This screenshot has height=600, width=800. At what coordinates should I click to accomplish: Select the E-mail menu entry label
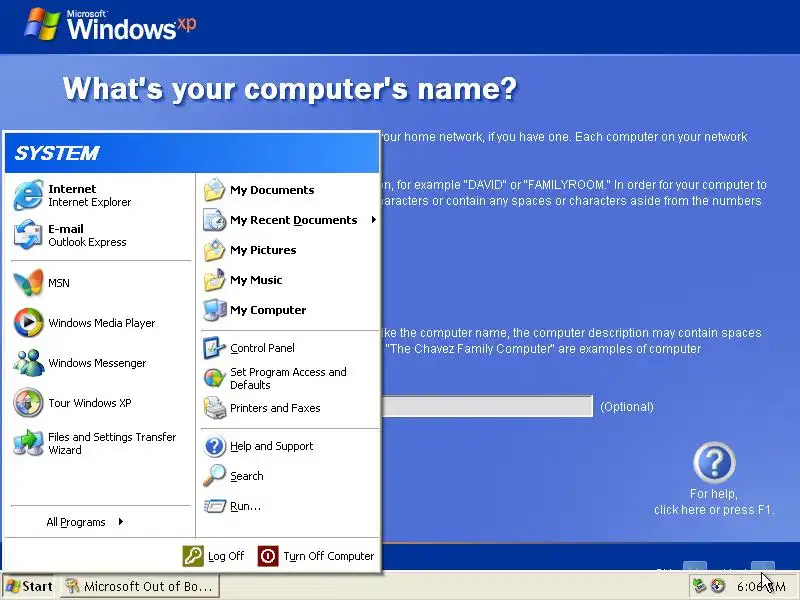(66, 229)
